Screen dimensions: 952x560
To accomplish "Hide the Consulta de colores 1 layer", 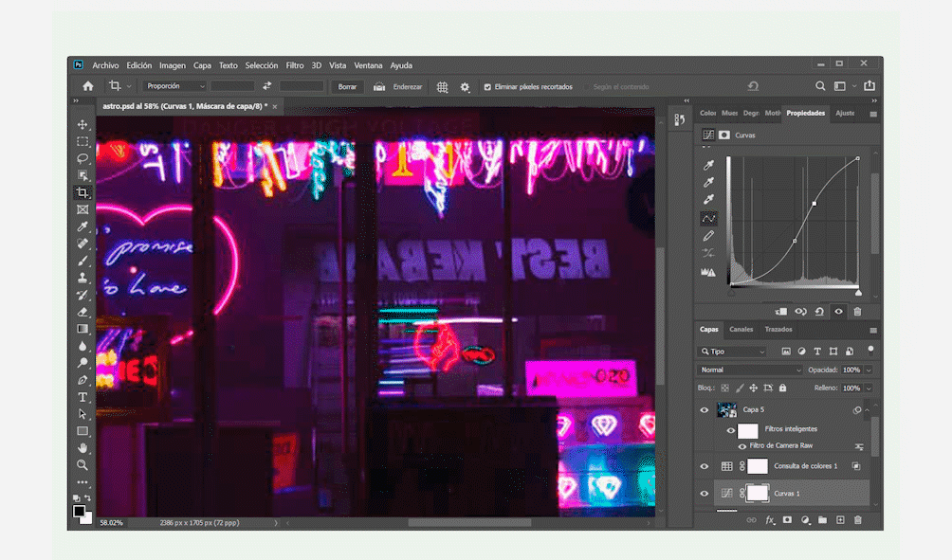I will [705, 466].
